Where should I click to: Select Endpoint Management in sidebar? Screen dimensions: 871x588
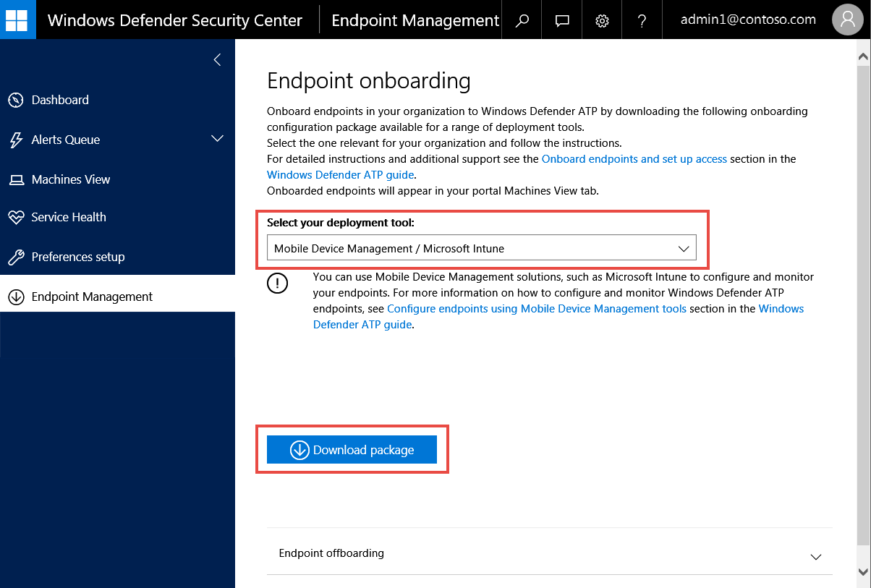point(92,297)
